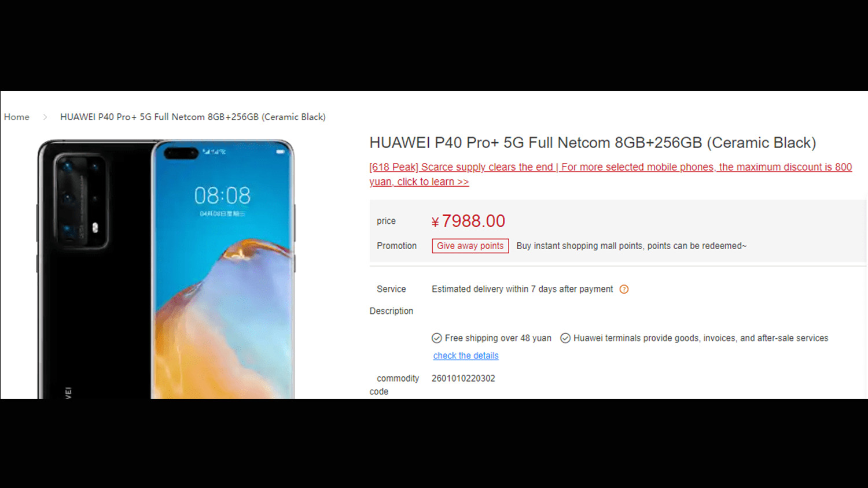This screenshot has width=868, height=488.
Task: Open the HUAWEI P40 Pro+ breadcrumb item
Action: pos(193,117)
